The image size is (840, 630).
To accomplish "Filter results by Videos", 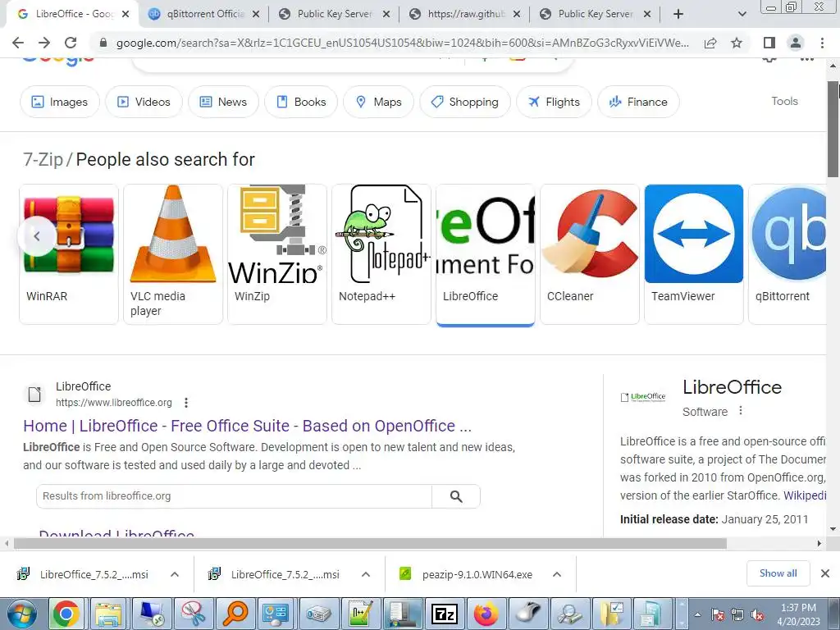I will (x=144, y=102).
